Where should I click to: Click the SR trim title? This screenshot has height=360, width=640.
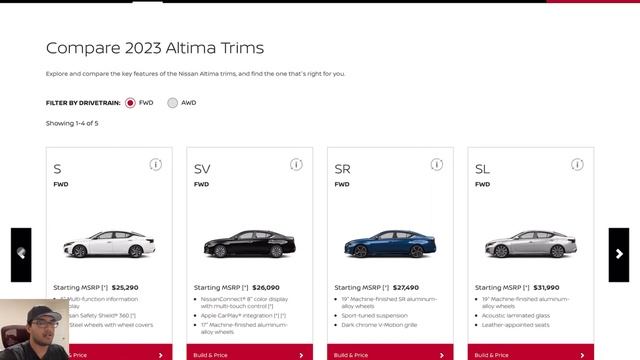click(342, 169)
